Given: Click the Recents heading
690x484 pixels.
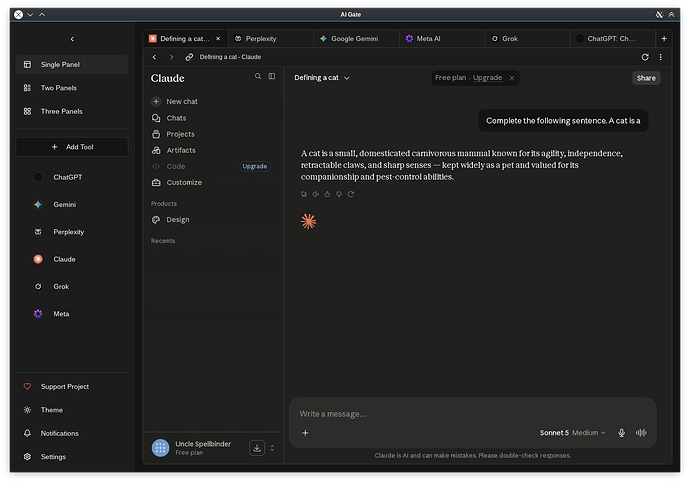Looking at the screenshot, I should coord(163,241).
